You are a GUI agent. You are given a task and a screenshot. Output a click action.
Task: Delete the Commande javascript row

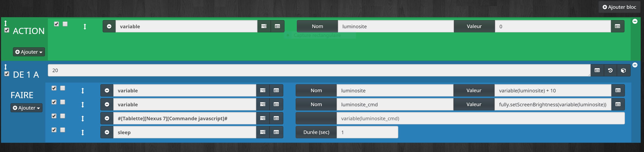point(107,118)
